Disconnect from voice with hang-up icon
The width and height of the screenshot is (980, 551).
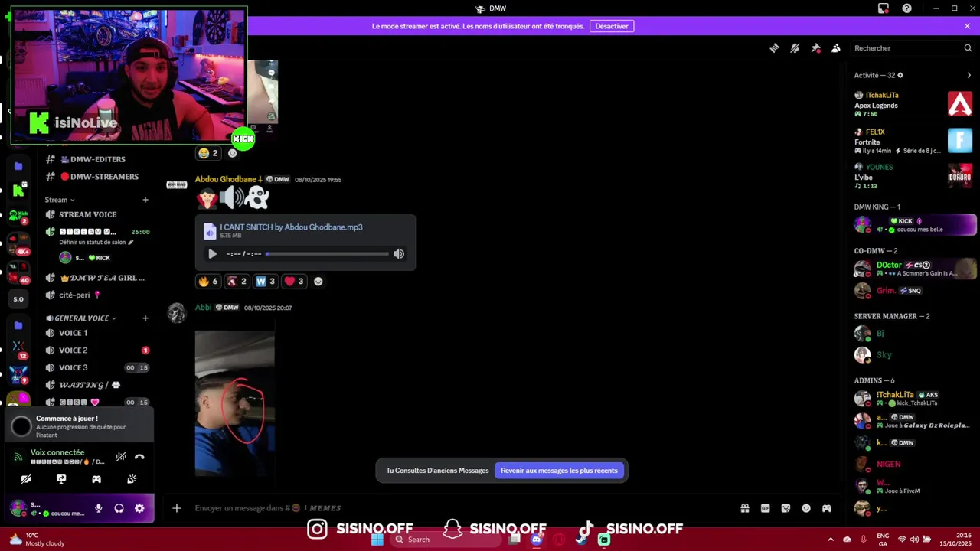(x=139, y=457)
